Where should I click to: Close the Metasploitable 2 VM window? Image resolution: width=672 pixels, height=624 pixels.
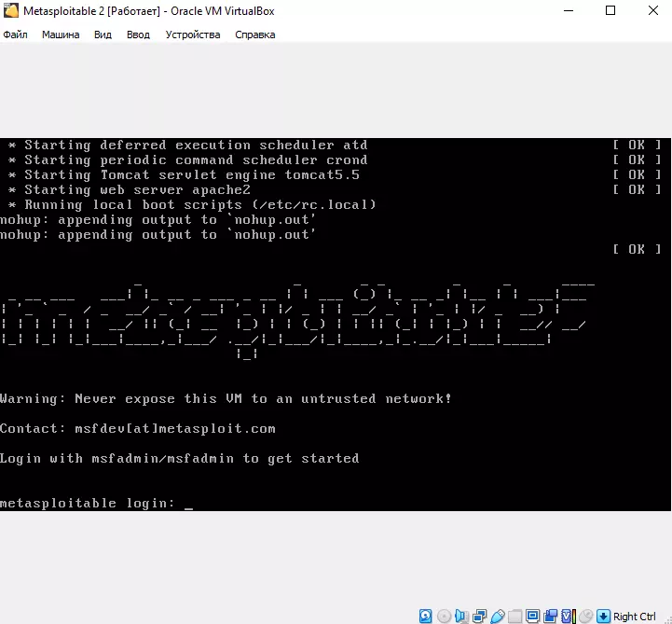coord(652,10)
